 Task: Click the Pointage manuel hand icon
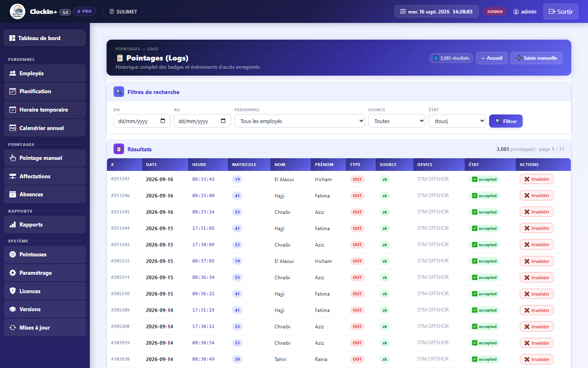13,158
